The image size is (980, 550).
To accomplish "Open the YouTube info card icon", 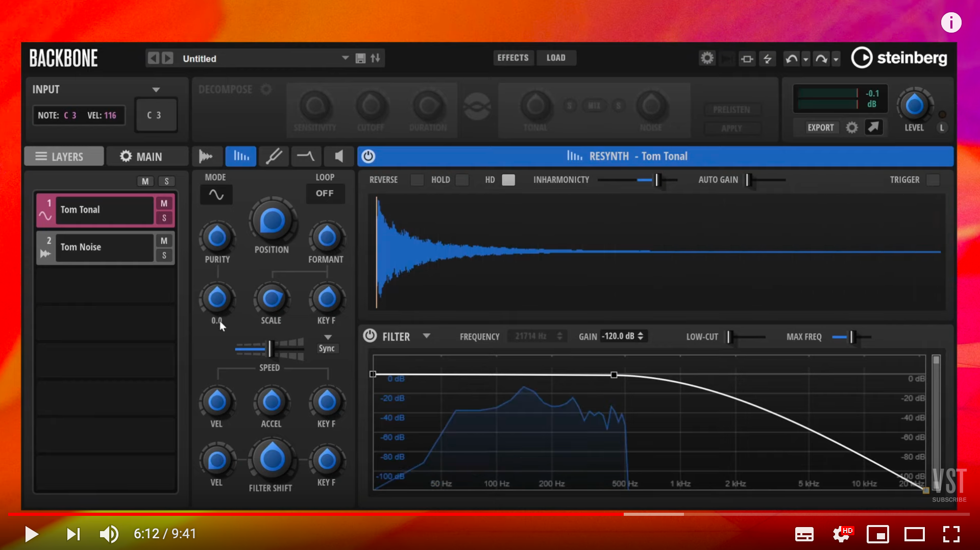I will 951,22.
